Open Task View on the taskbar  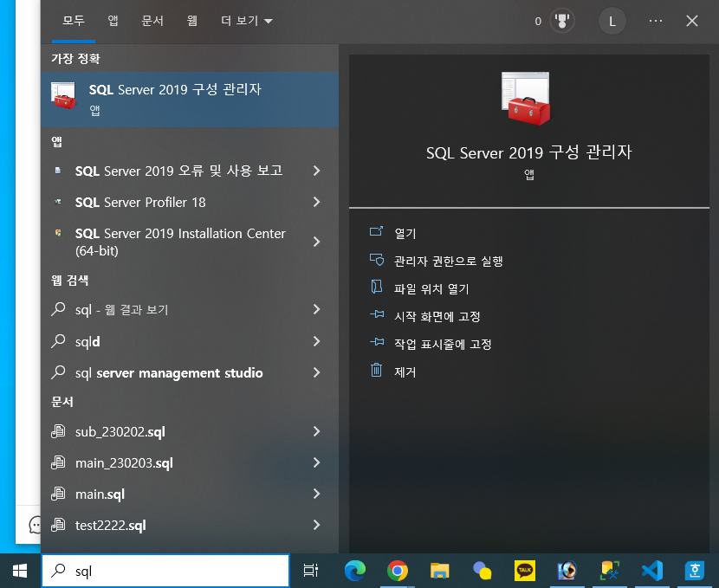tap(311, 571)
